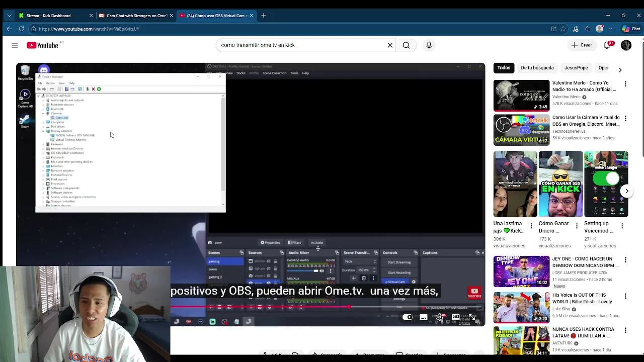Open NUNCA USES HACK CONTRA LATAM video

583,332
